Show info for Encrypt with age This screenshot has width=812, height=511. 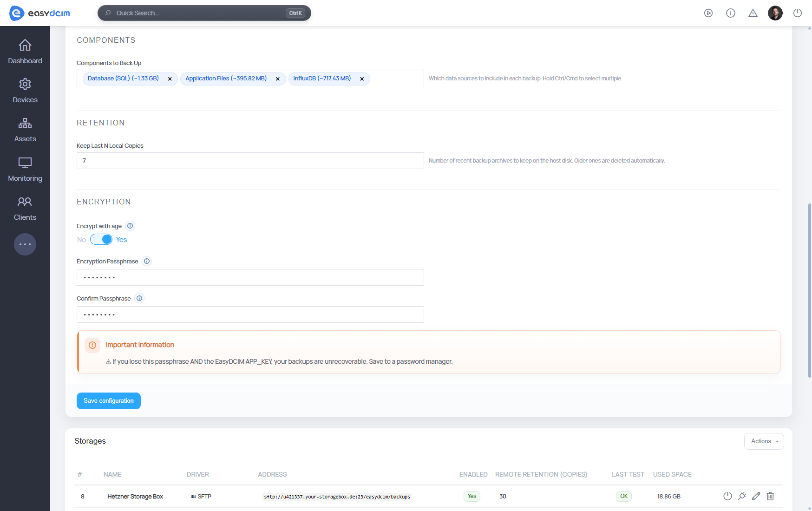(x=130, y=226)
